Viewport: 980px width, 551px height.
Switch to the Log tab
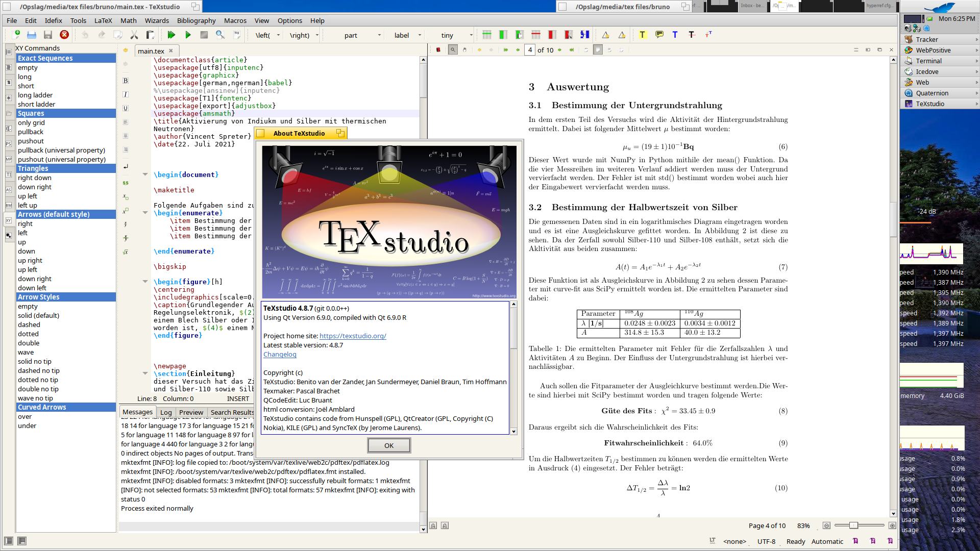tap(166, 412)
